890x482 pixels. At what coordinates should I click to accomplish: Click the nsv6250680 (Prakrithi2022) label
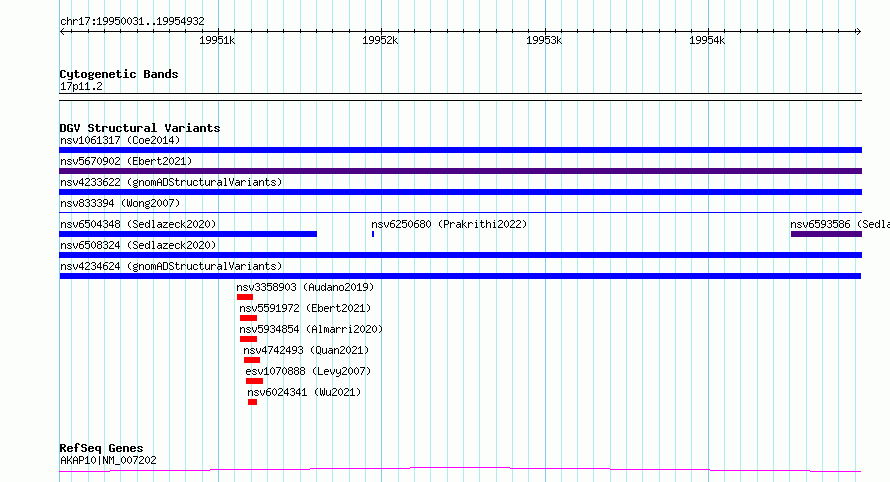(449, 224)
